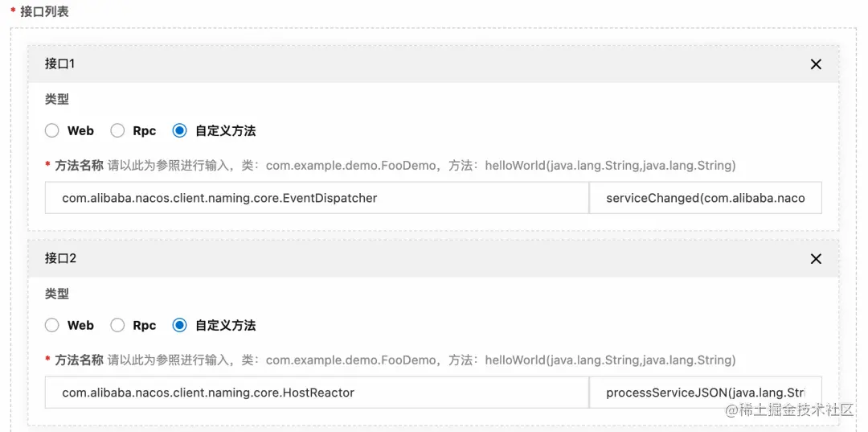The height and width of the screenshot is (432, 868).
Task: Click the EventDispatcher class name field
Action: 317,198
